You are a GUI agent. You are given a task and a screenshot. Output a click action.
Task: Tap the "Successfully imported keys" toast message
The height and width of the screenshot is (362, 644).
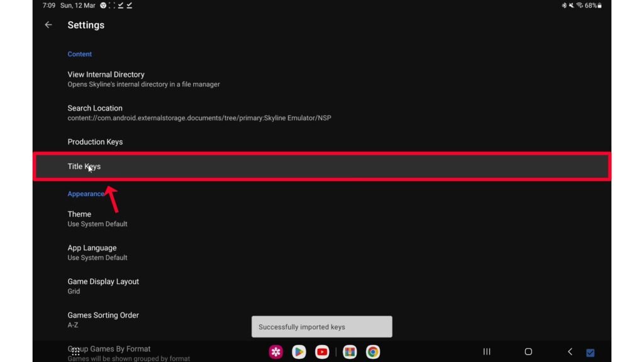click(321, 327)
